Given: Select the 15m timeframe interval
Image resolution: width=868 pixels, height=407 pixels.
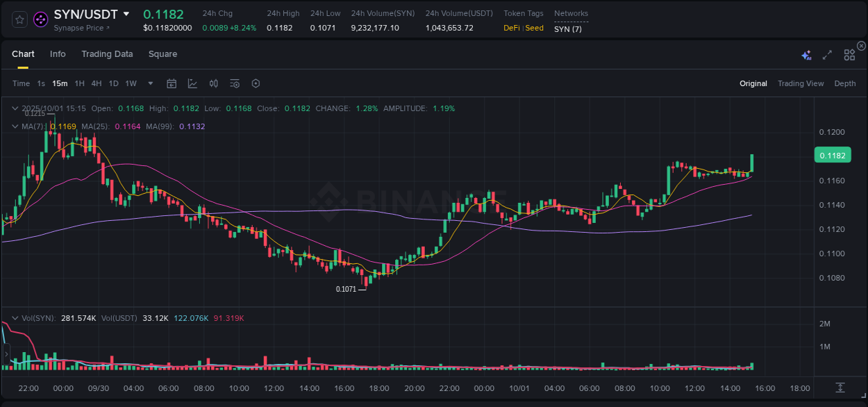Looking at the screenshot, I should coord(60,83).
